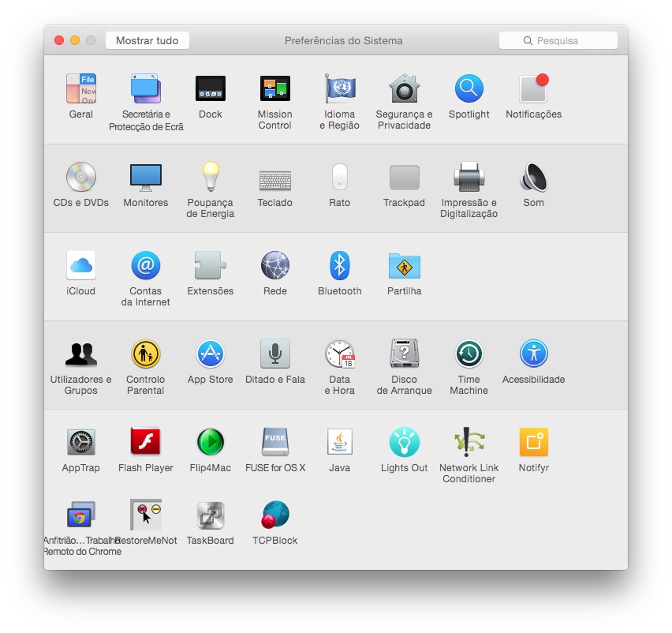Open Impressão e Digitalização pane
672x633 pixels.
pos(469,177)
